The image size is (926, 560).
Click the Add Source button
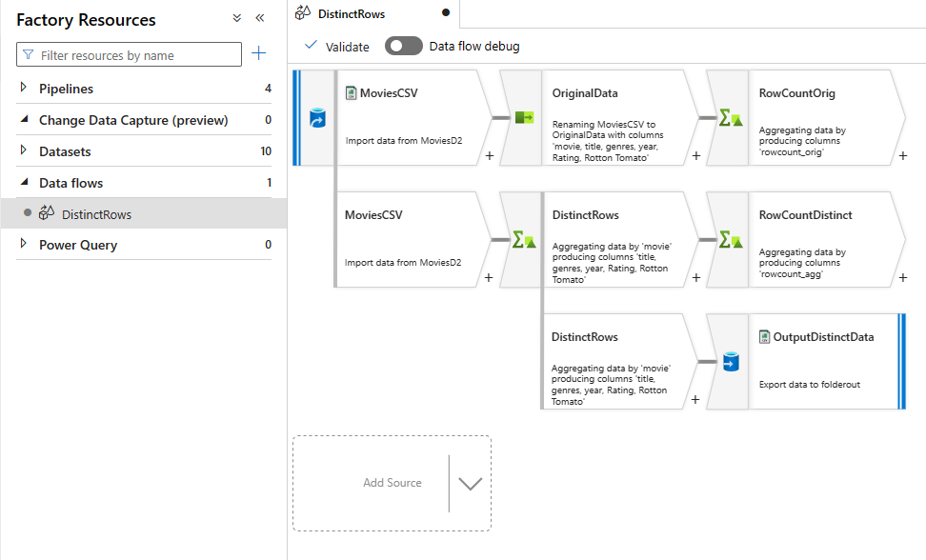[x=393, y=483]
